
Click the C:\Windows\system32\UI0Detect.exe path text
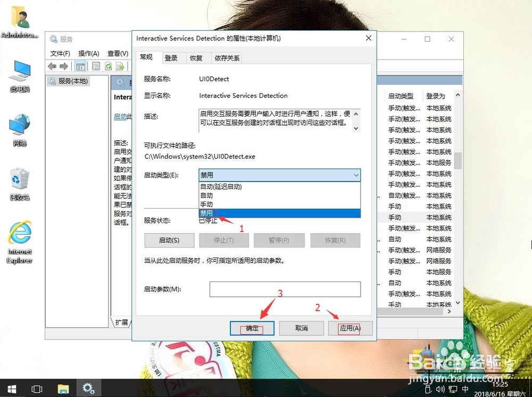[x=200, y=156]
